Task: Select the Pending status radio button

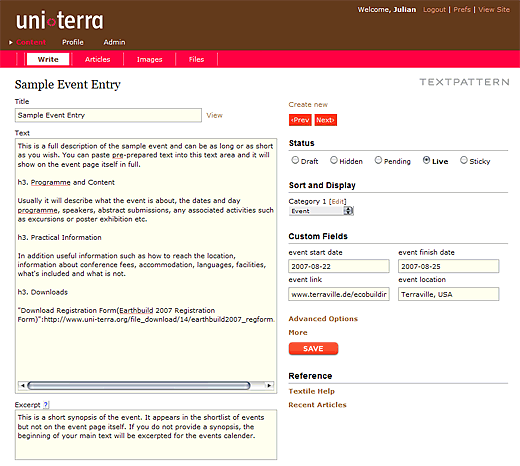Action: [x=378, y=160]
